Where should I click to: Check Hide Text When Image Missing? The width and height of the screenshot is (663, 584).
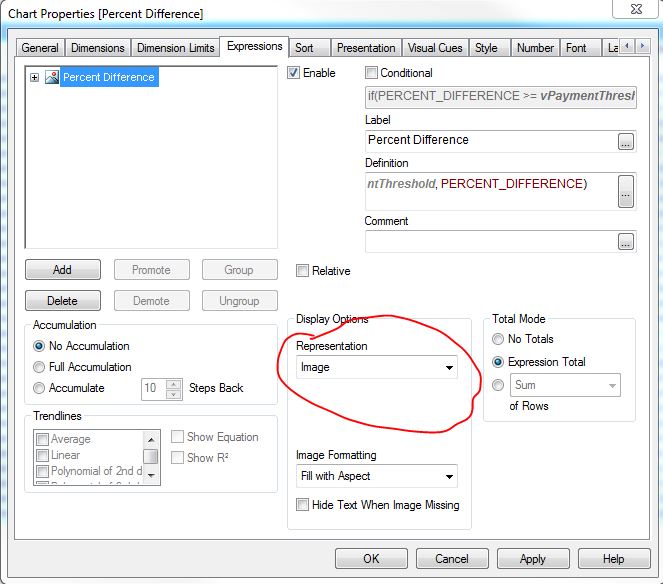(x=302, y=505)
